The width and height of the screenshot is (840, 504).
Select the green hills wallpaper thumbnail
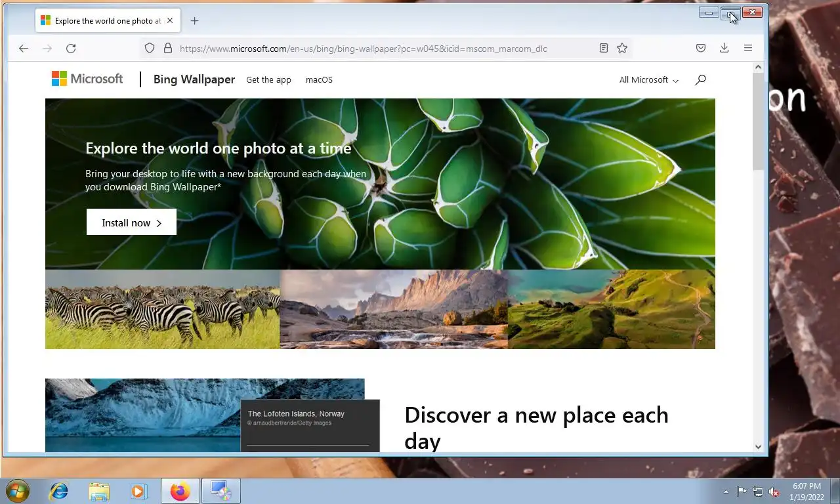pyautogui.click(x=612, y=309)
